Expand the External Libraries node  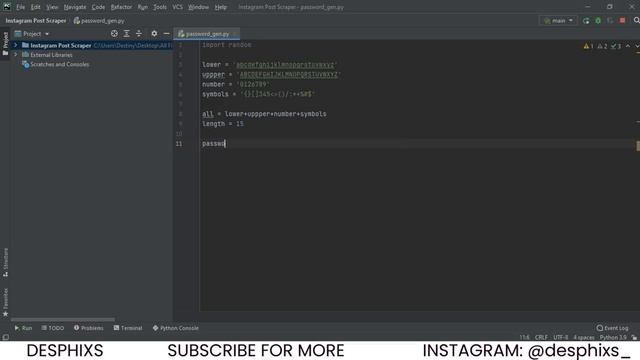pos(16,55)
